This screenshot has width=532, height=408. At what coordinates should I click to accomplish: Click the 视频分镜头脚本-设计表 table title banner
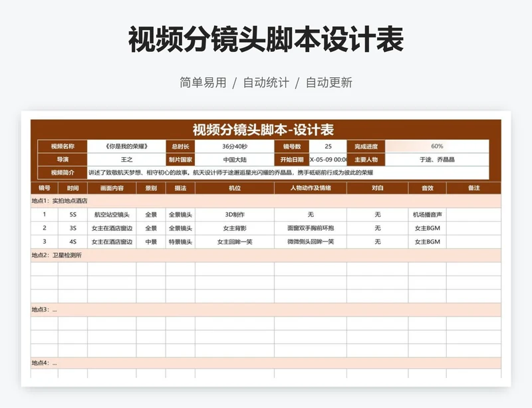coord(265,129)
